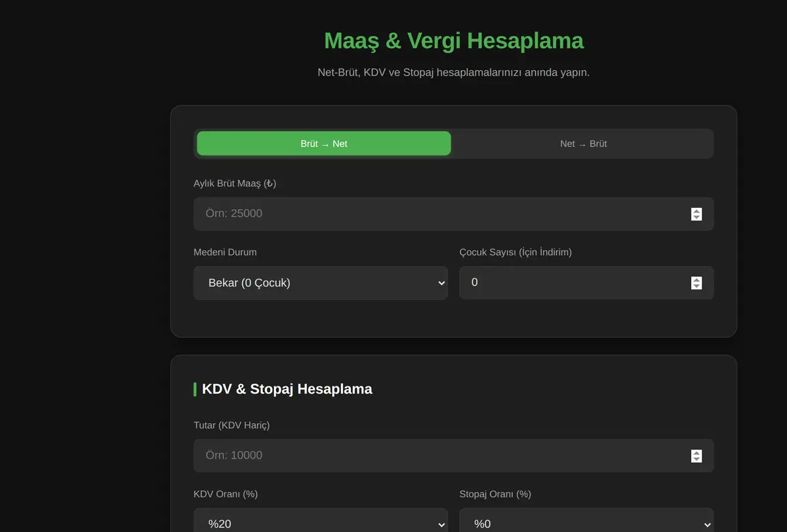Viewport: 787px width, 532px height.
Task: Click the Net-Brüt, KDV ve Stopaj subtitle
Action: click(454, 72)
